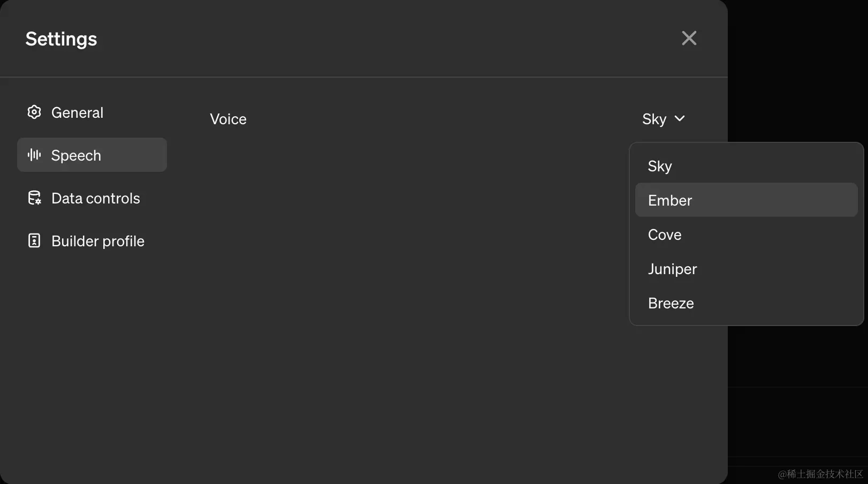Choose the Breeze voice option
This screenshot has height=484, width=868.
(671, 303)
